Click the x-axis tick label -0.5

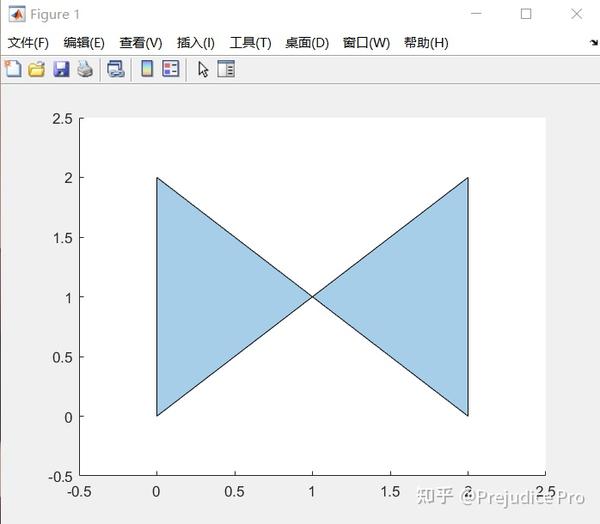pyautogui.click(x=79, y=491)
